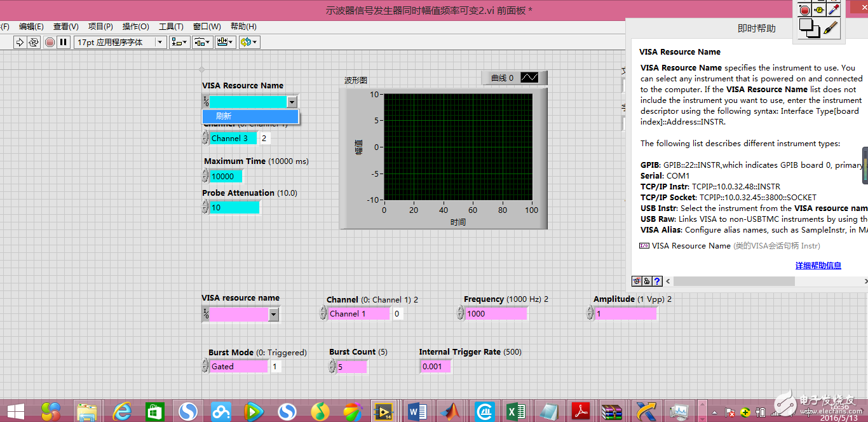Image resolution: width=868 pixels, height=422 pixels.
Task: Toggle optional terminals display in help
Action: click(x=636, y=281)
